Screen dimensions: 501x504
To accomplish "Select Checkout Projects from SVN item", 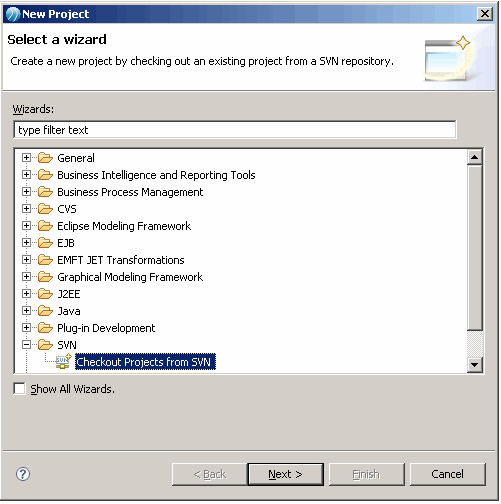I will [145, 362].
